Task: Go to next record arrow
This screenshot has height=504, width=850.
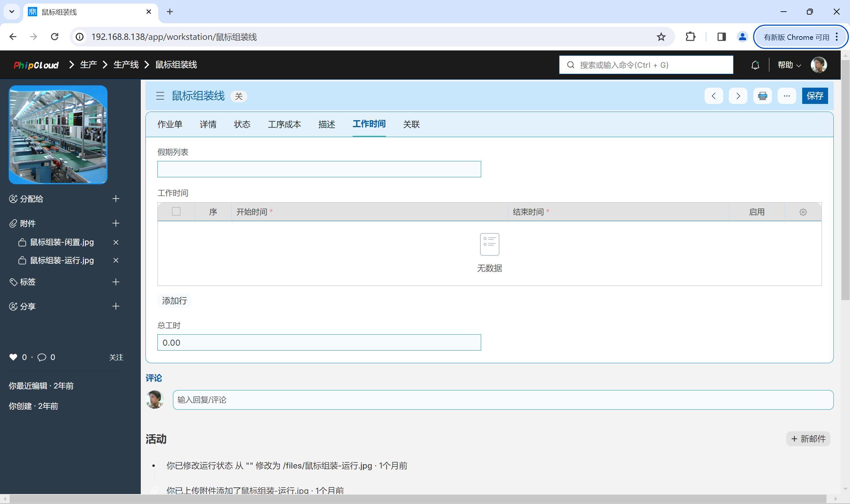Action: pos(737,96)
